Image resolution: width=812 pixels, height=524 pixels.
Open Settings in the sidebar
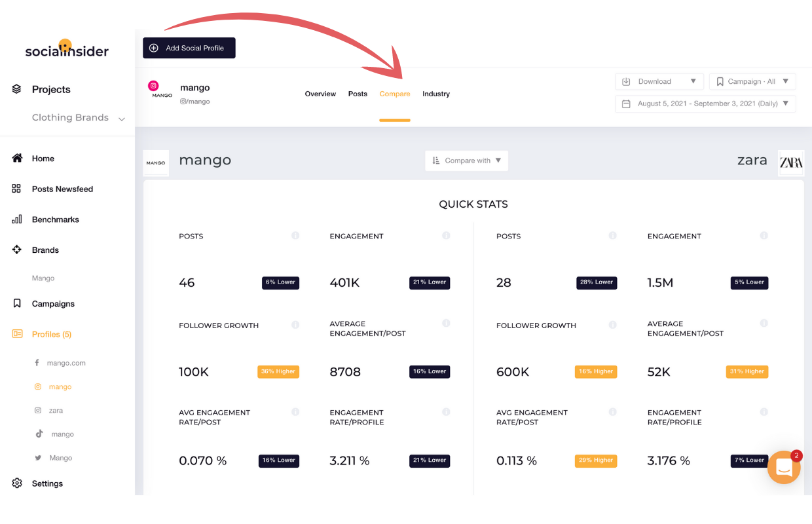(48, 484)
